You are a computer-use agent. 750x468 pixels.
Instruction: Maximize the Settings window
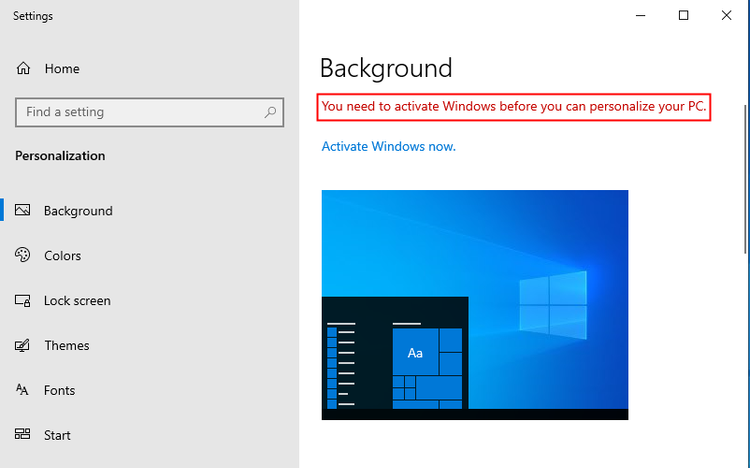(683, 15)
